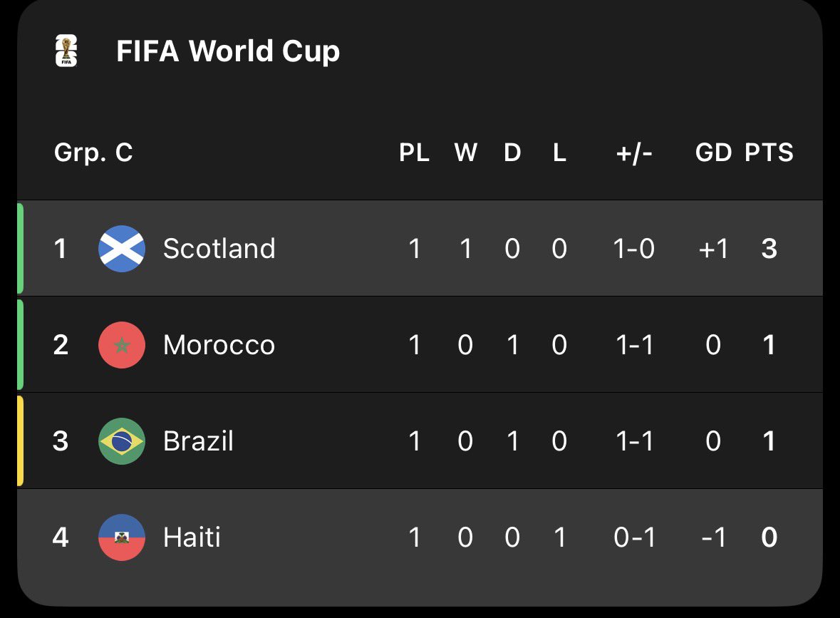Click Scotland's 1-0 goals record
Image resolution: width=840 pixels, height=618 pixels.
coord(634,249)
